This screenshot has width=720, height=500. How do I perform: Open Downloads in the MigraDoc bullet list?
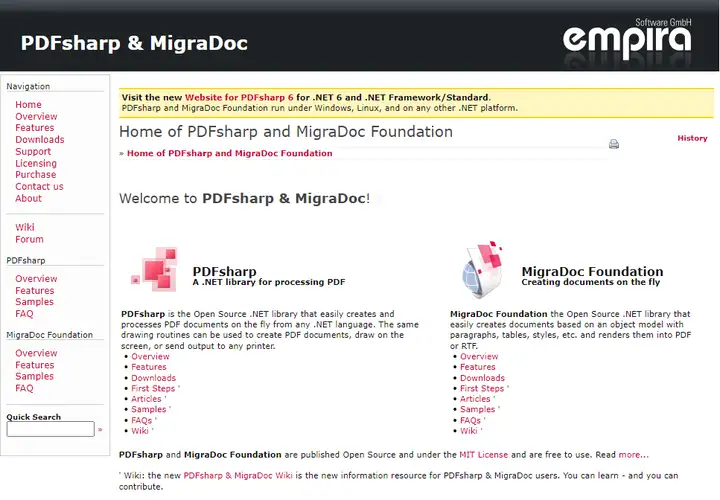coord(482,378)
